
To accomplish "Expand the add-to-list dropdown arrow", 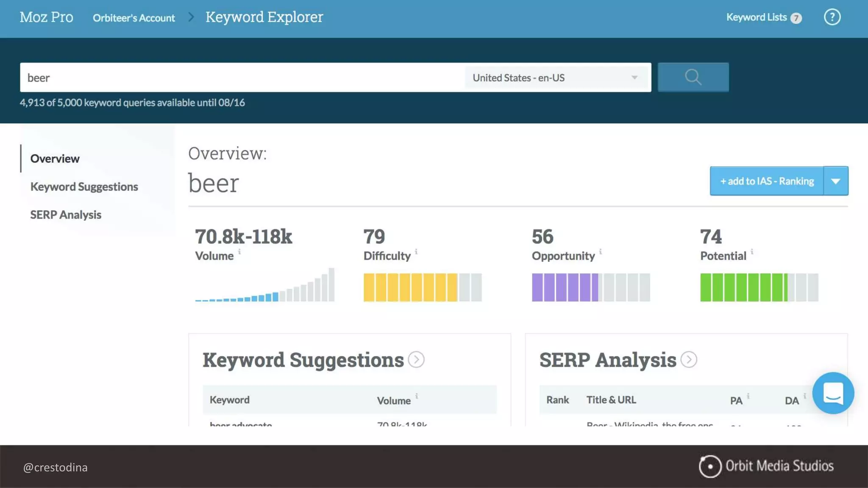I will pyautogui.click(x=835, y=181).
